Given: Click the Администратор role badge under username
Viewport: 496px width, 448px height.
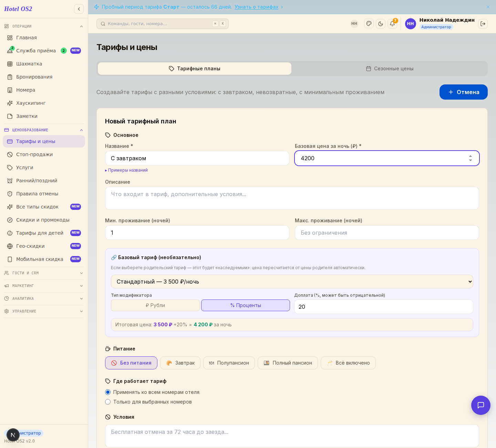Looking at the screenshot, I should [436, 27].
